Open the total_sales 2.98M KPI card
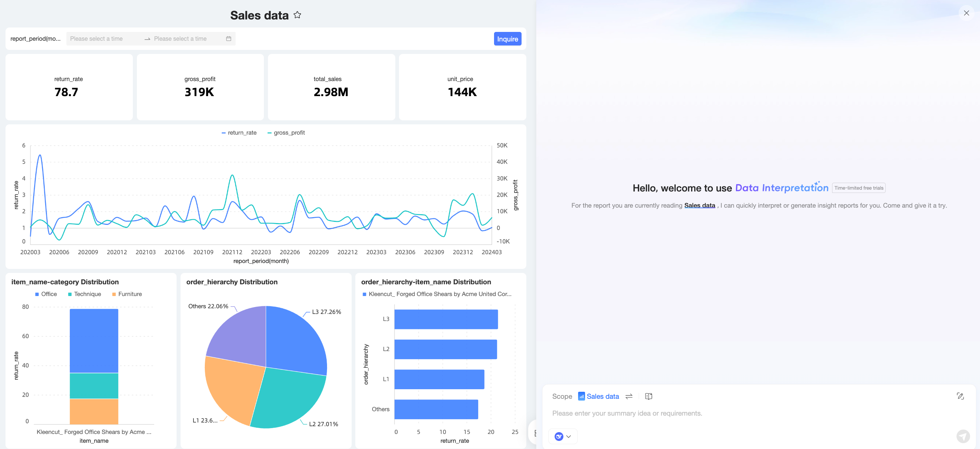Viewport: 980px width, 449px height. tap(331, 87)
